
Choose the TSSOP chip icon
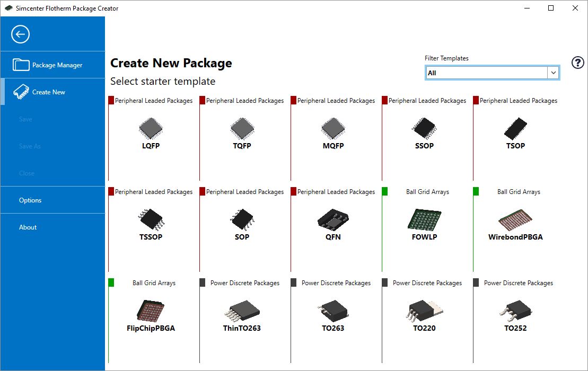151,219
